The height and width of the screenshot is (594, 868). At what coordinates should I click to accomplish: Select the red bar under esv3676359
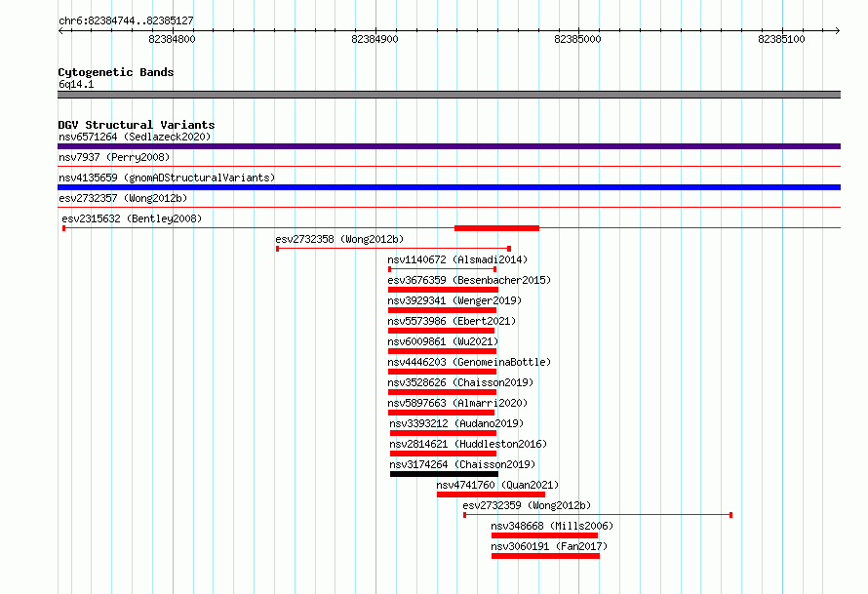point(443,290)
